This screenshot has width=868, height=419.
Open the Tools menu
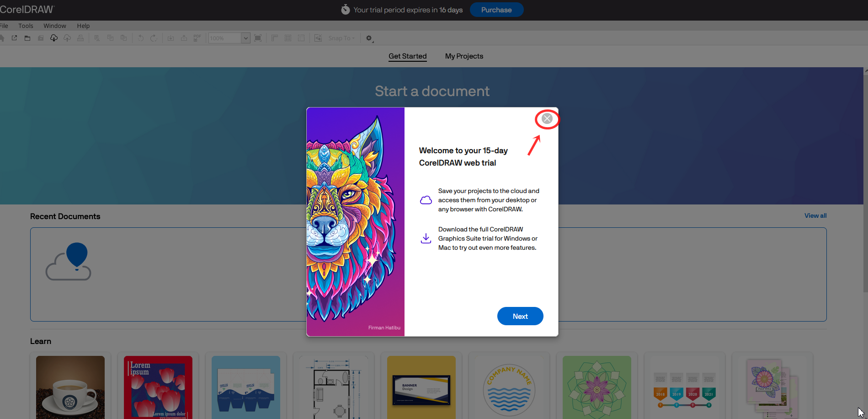(x=26, y=26)
